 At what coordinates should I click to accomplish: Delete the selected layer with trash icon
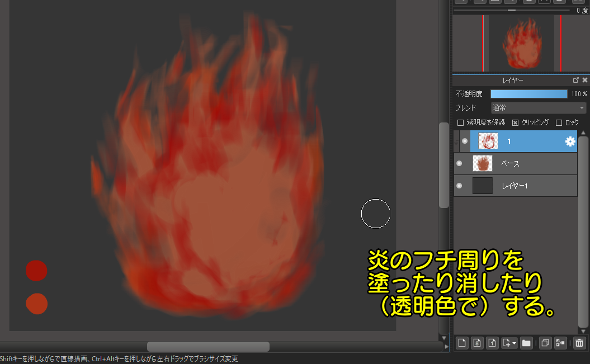tap(579, 343)
